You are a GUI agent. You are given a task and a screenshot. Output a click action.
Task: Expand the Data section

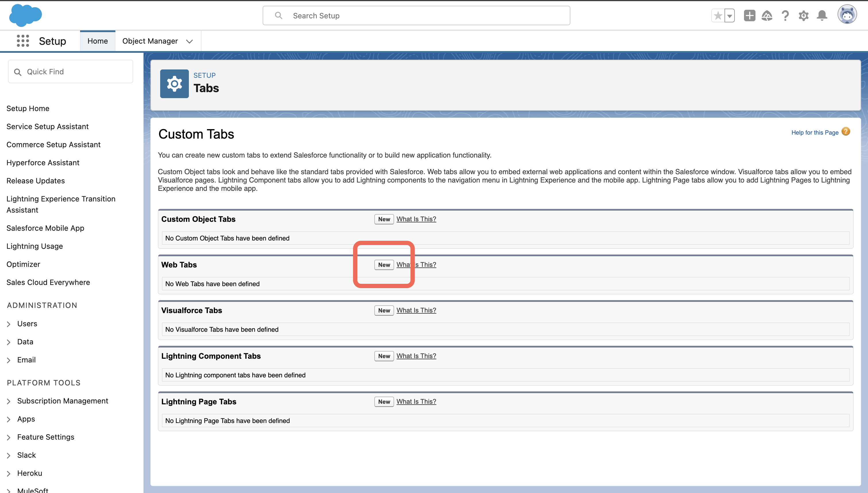tap(9, 342)
